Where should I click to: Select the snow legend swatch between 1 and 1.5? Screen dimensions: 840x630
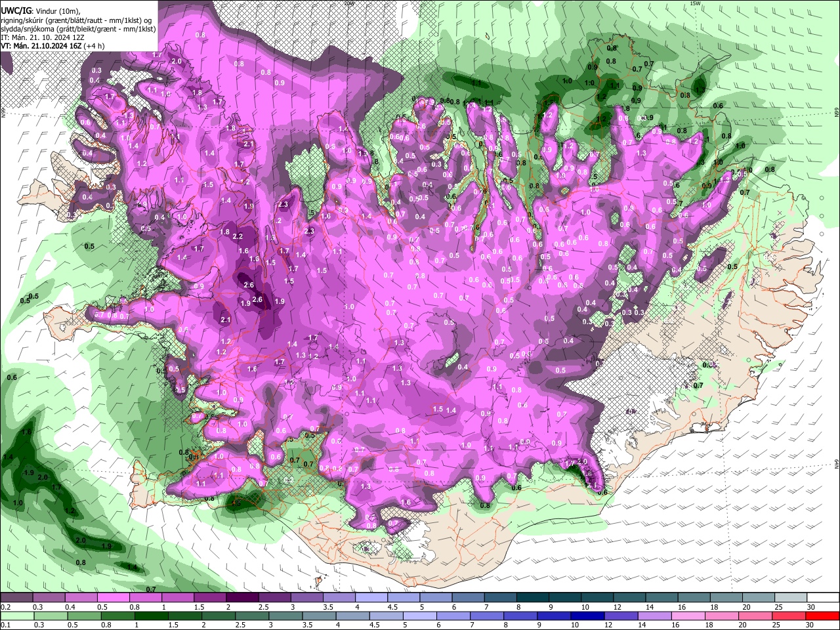point(177,597)
